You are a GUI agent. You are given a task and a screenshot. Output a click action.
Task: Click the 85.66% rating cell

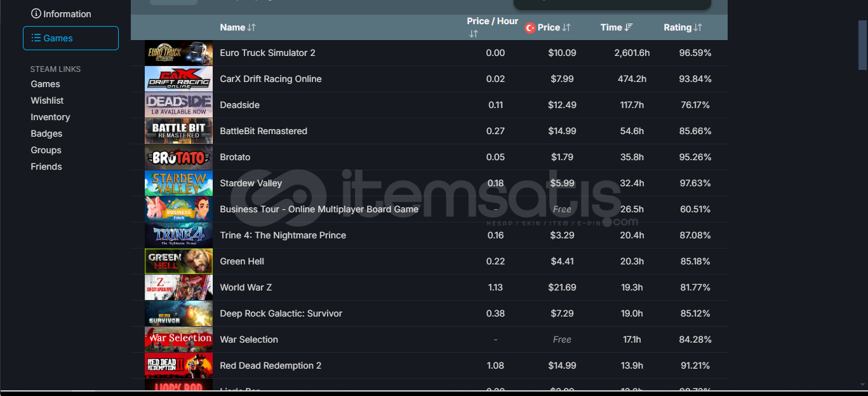pyautogui.click(x=695, y=131)
